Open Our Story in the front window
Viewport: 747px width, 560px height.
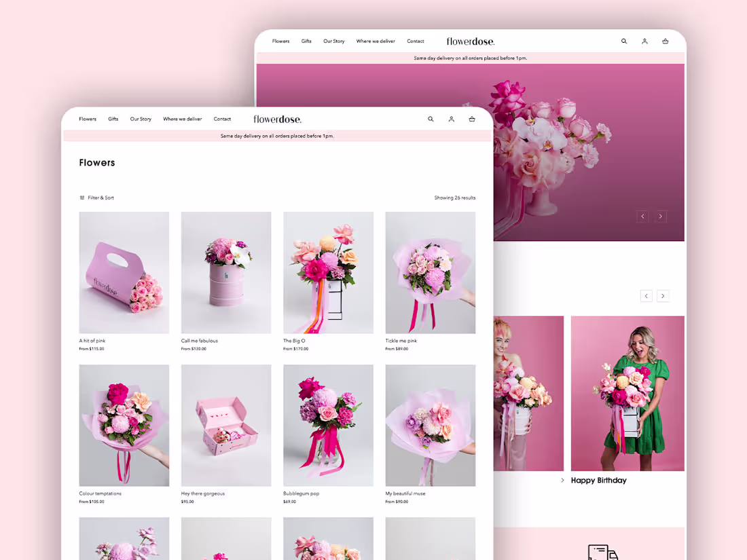point(141,119)
